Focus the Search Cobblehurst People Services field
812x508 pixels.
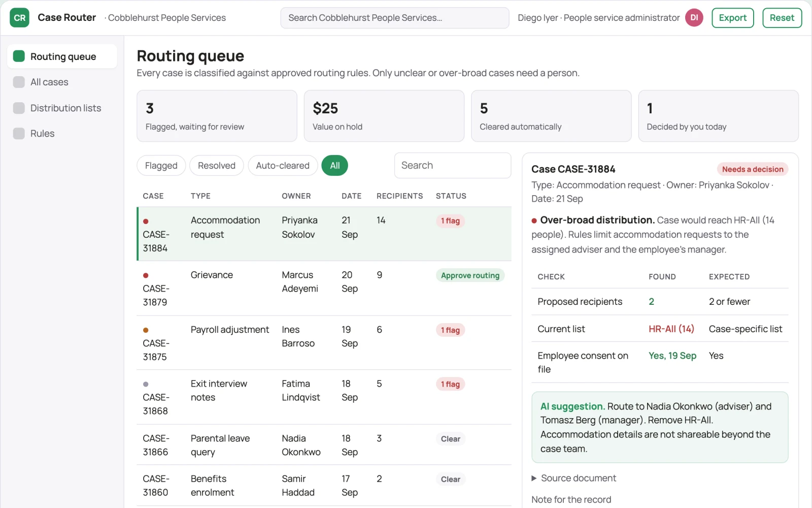395,18
